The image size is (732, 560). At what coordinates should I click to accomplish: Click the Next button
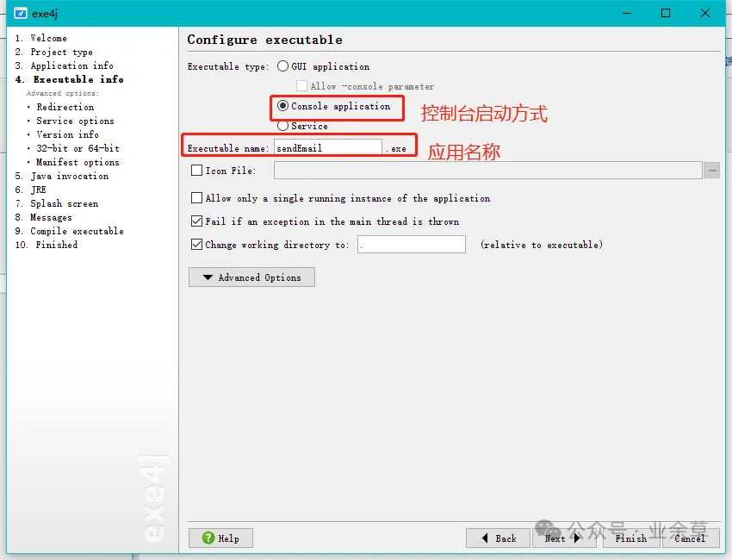pos(565,538)
